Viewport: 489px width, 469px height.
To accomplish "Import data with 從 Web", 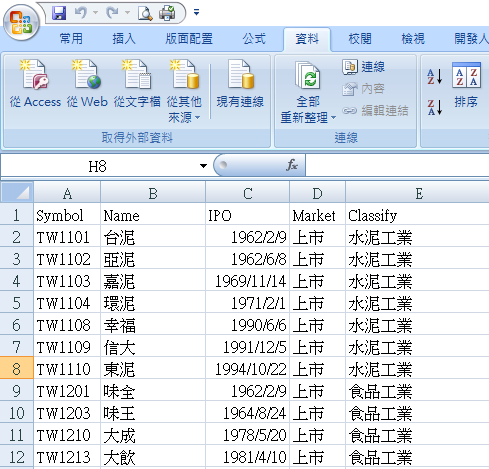I will [87, 83].
